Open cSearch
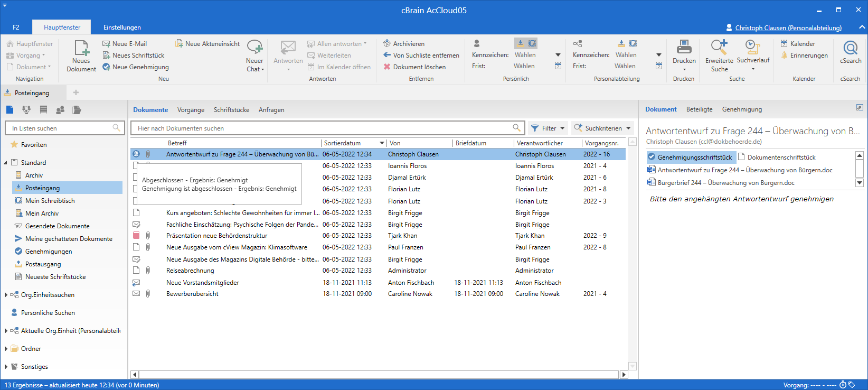The width and height of the screenshot is (868, 390). [x=851, y=52]
